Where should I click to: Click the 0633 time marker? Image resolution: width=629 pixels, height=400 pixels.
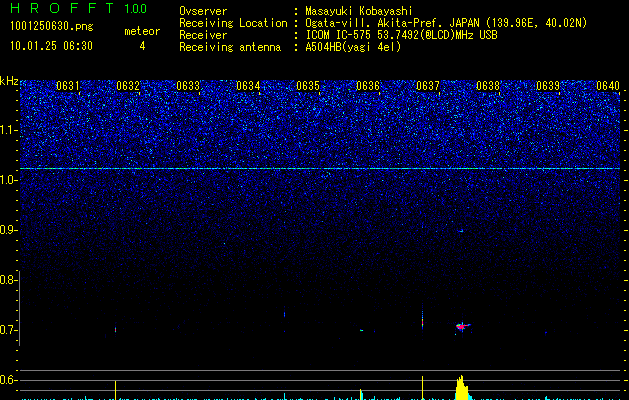coord(188,86)
